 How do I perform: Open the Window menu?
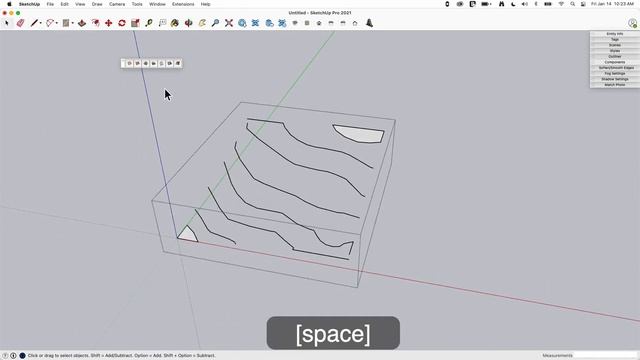(x=157, y=4)
